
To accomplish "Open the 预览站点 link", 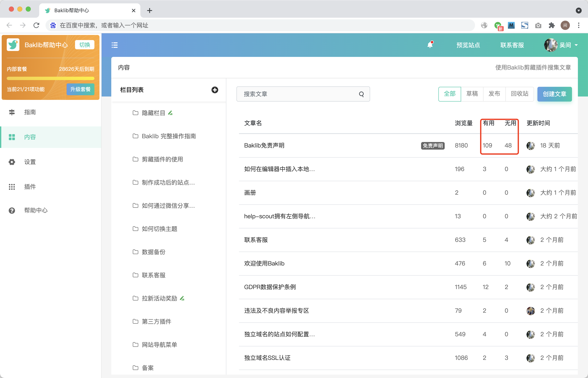I will (x=468, y=45).
